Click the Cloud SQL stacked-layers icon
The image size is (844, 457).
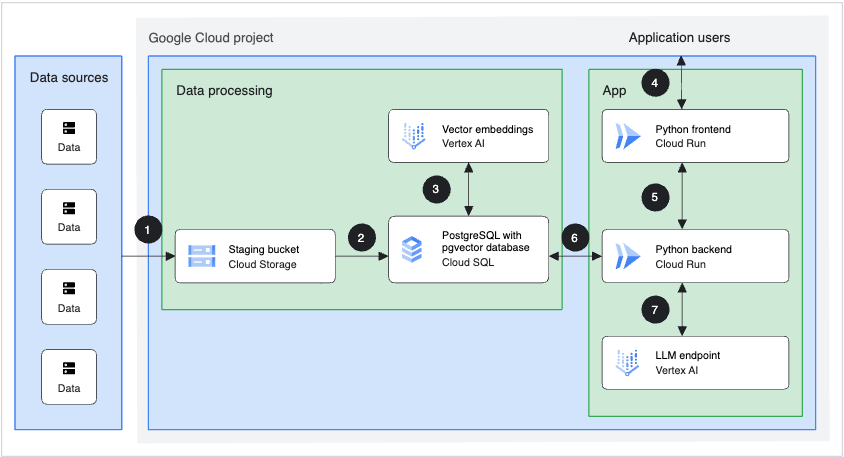[412, 249]
